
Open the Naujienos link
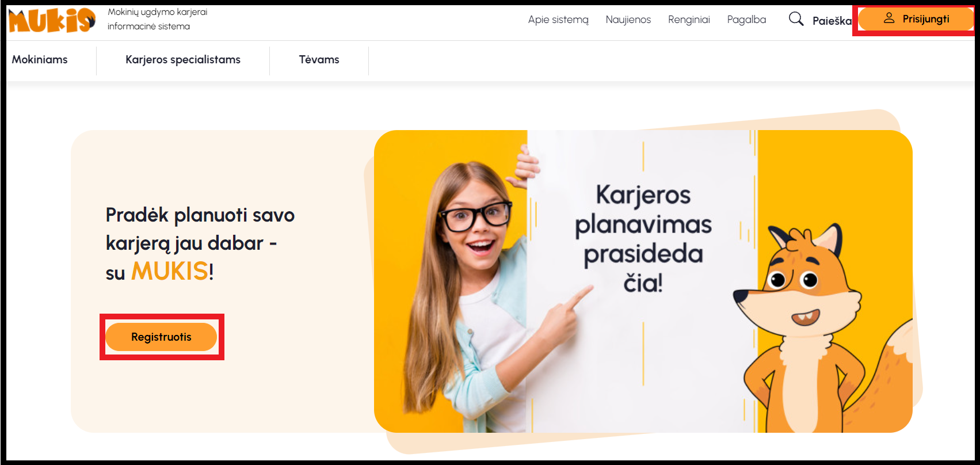(628, 20)
